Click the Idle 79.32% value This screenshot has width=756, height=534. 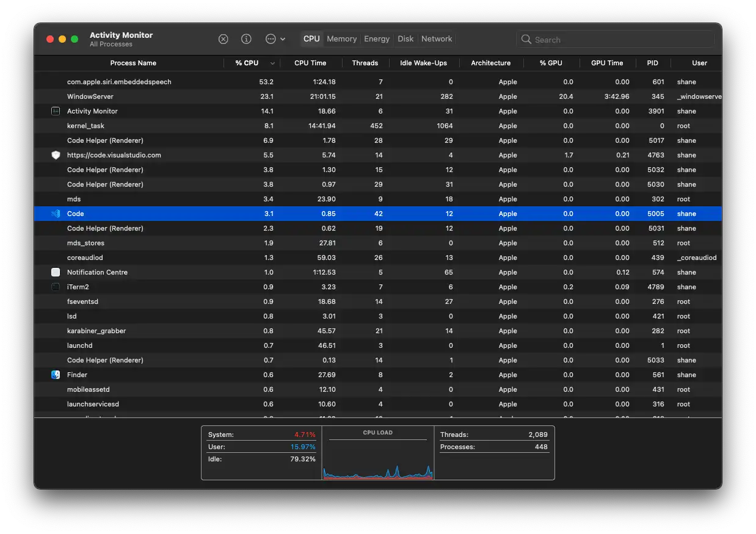pos(303,459)
